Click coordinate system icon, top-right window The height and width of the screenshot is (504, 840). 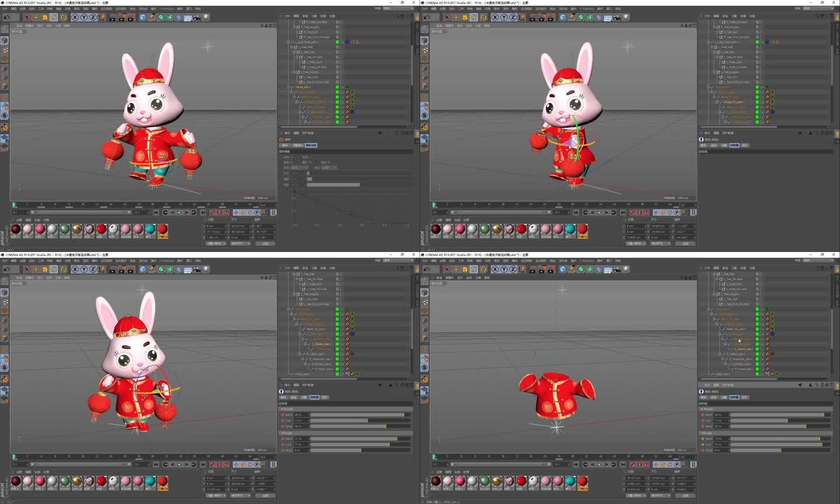click(523, 17)
